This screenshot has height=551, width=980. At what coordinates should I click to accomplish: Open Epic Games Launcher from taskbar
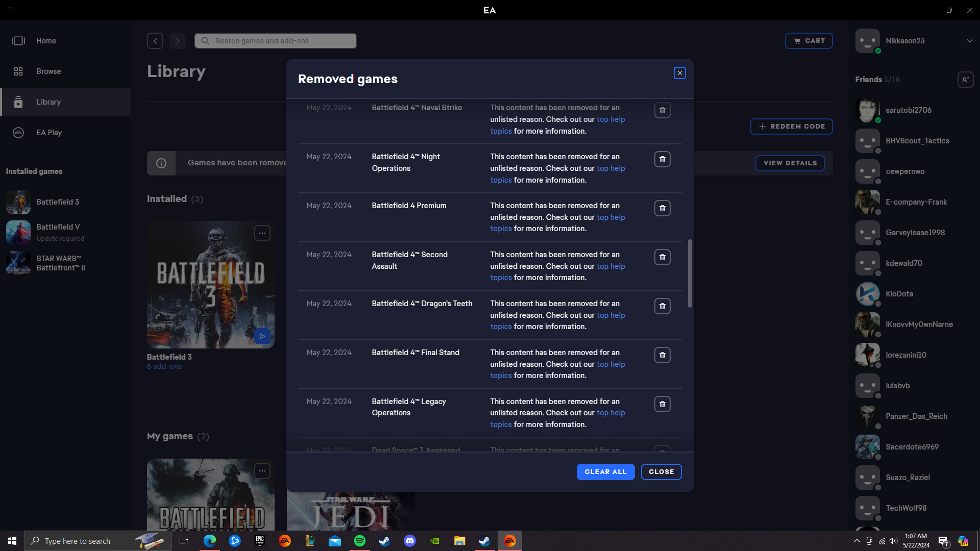pos(260,541)
